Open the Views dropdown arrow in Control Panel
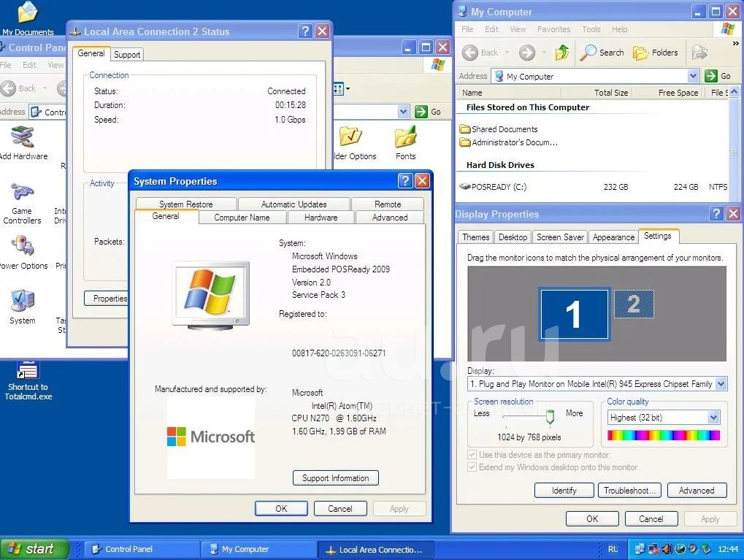 pos(348,89)
